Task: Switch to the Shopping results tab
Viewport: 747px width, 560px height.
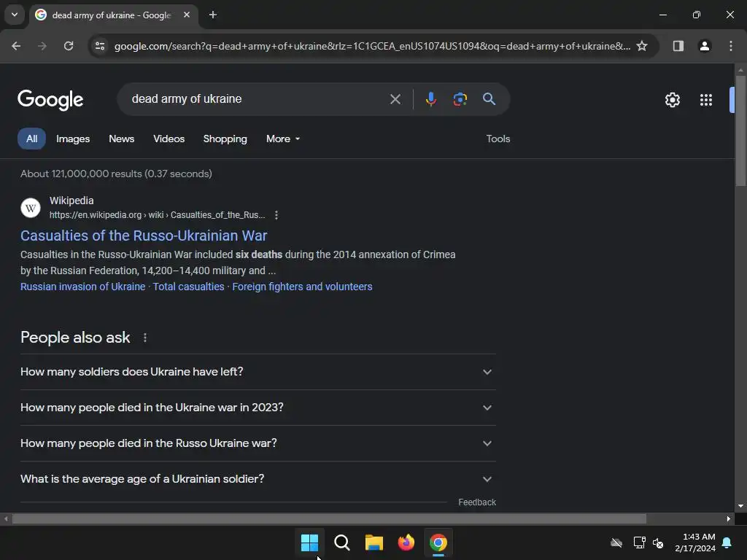Action: tap(225, 139)
